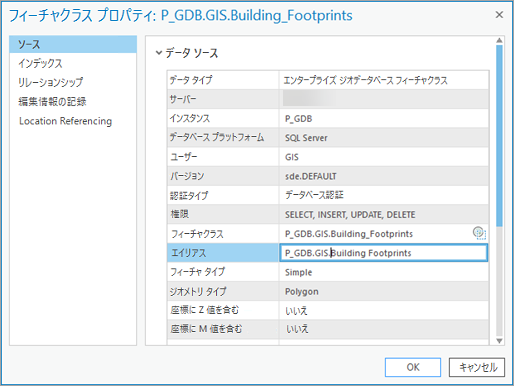Viewport: 514px width, 386px height.
Task: Click the sde.DEFAULT version value
Action: point(311,176)
